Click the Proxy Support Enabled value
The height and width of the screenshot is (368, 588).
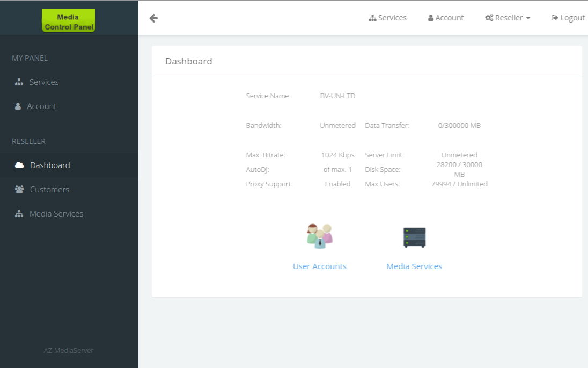pos(337,184)
